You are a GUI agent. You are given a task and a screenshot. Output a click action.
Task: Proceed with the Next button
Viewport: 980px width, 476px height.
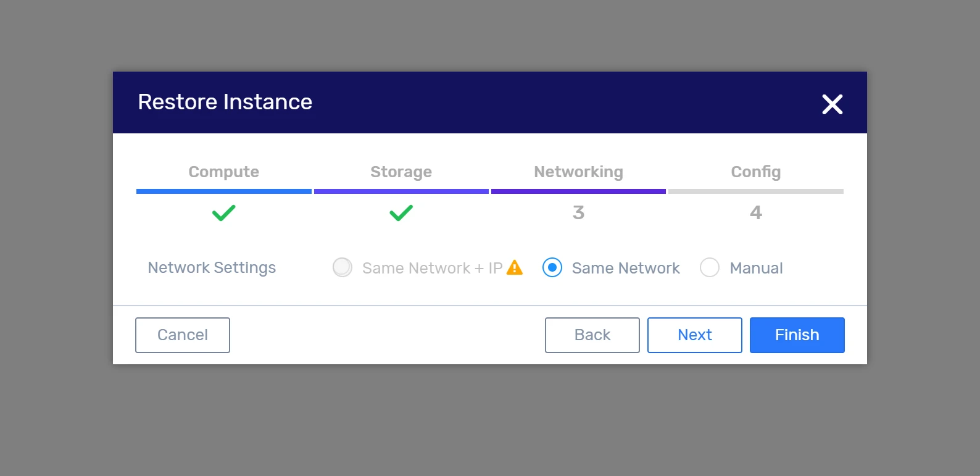click(x=694, y=335)
